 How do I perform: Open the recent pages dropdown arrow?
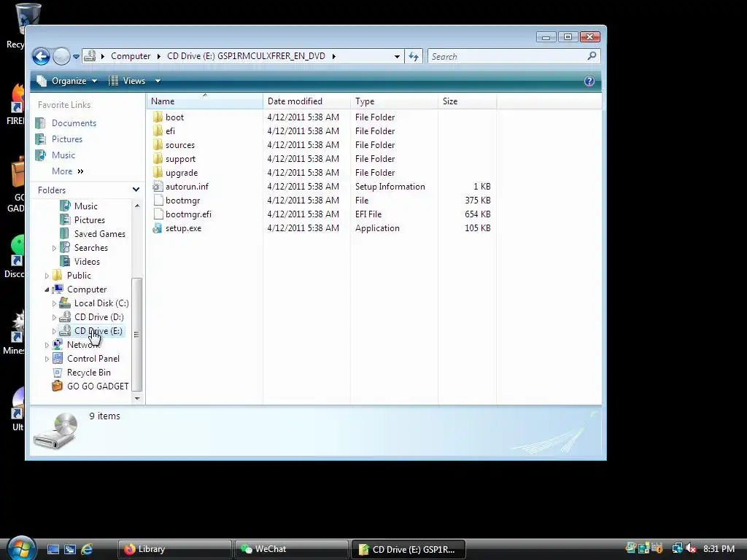click(x=76, y=57)
